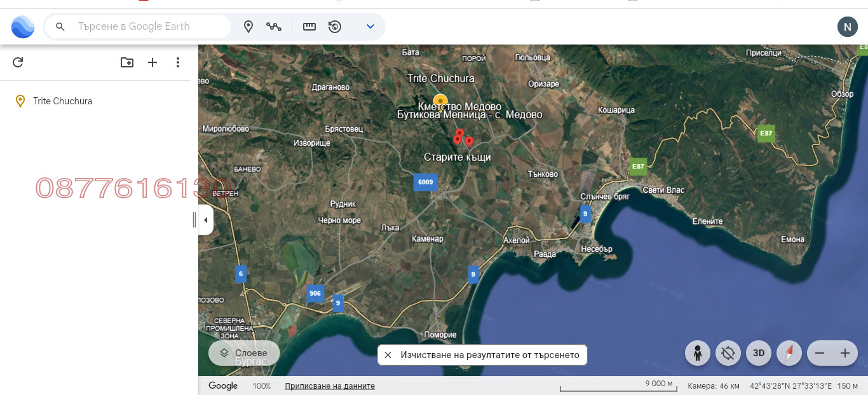Open the Припсиване на данните attribution link
Viewport: 868px width, 395px height.
(x=330, y=385)
